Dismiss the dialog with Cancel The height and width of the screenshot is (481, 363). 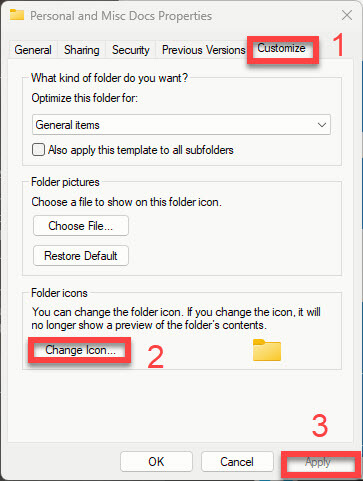click(x=237, y=462)
